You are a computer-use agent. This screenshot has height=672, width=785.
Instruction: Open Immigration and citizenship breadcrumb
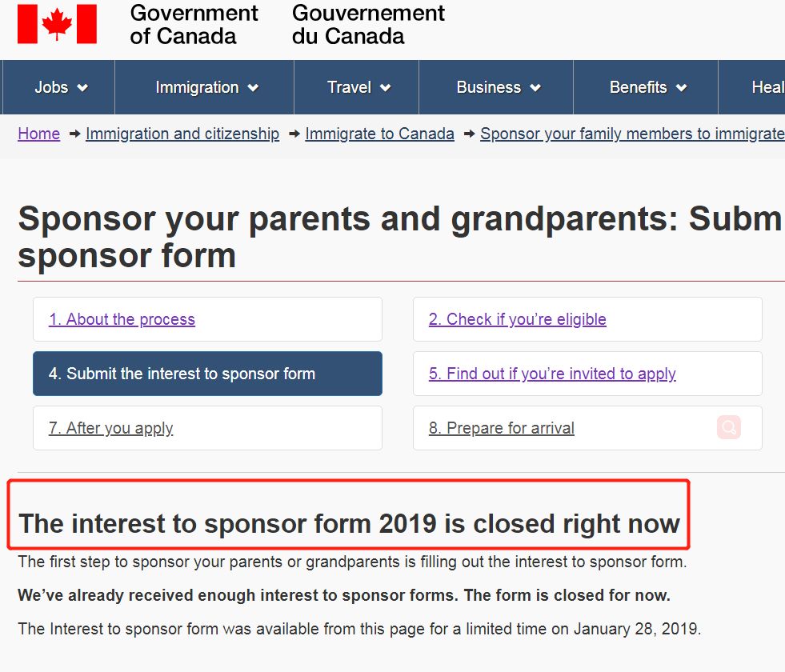pos(182,134)
